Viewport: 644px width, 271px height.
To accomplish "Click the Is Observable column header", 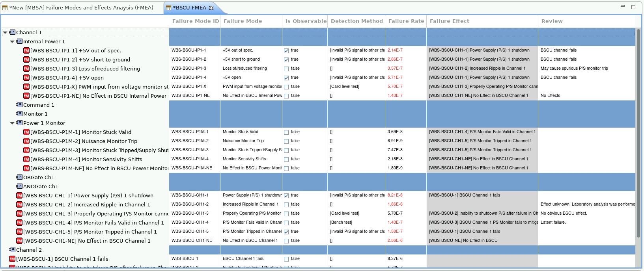I will click(305, 21).
